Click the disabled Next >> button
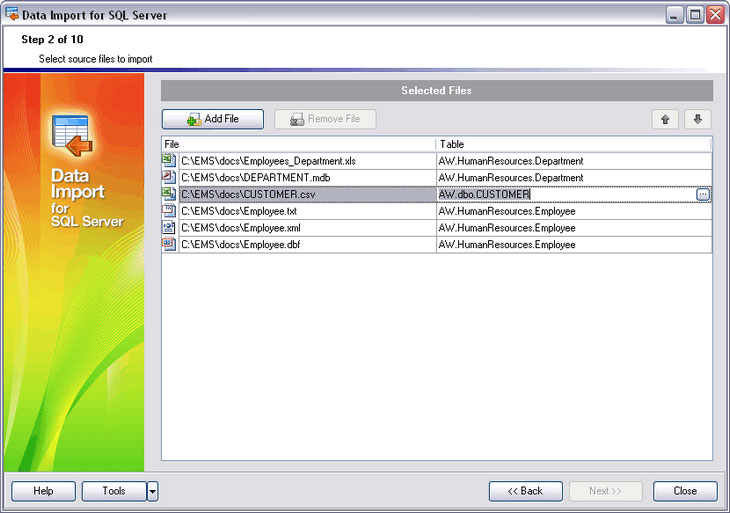This screenshot has width=730, height=513. 606,491
